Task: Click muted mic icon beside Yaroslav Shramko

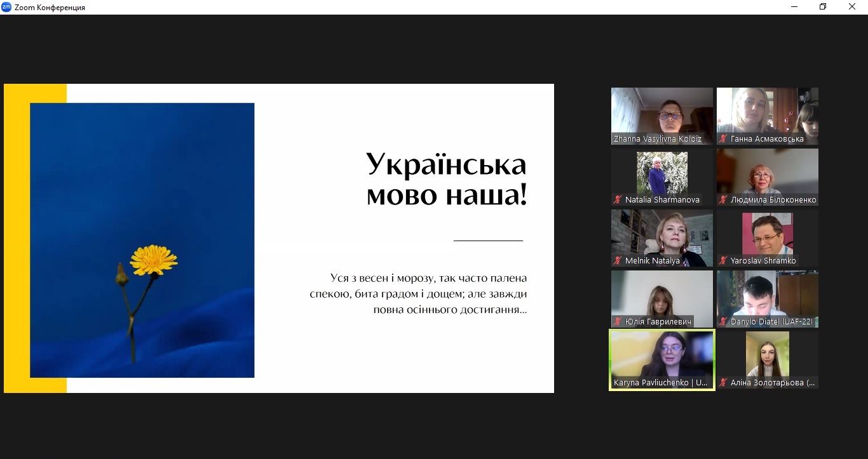Action: (x=722, y=261)
